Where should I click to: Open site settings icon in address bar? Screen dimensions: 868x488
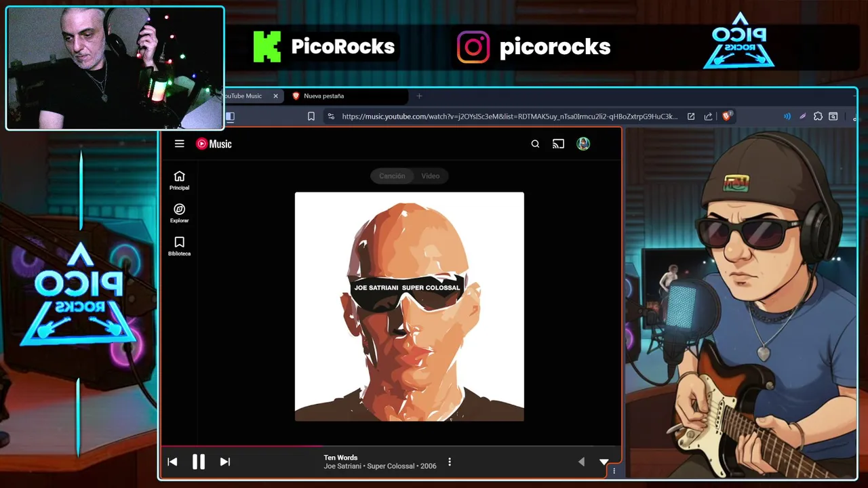coord(331,117)
